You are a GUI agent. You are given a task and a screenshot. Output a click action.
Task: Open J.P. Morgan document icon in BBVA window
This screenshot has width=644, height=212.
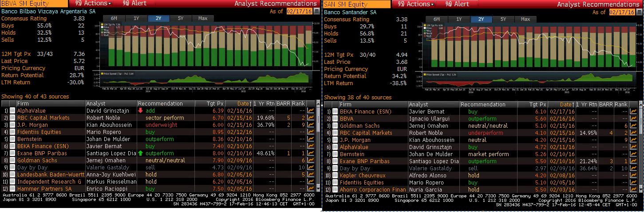tap(12, 125)
